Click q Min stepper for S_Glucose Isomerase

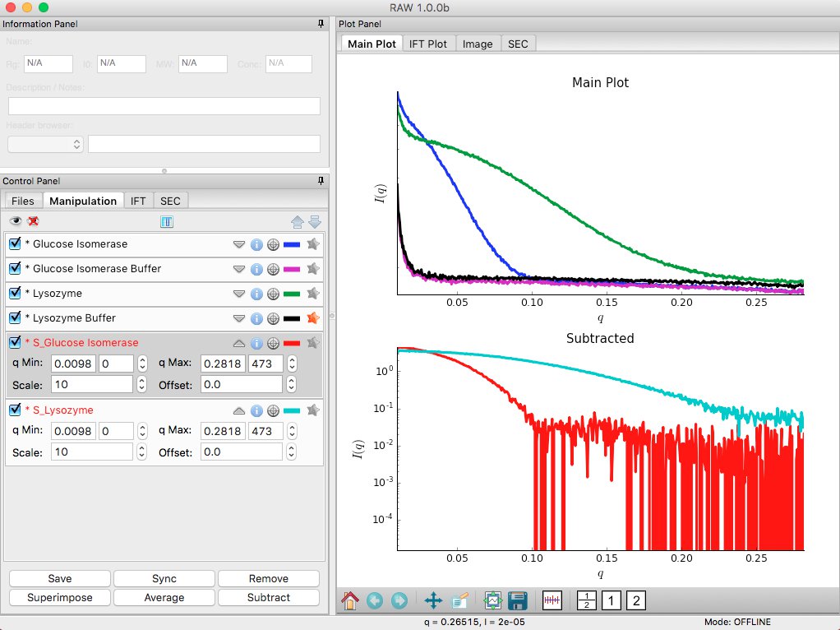pyautogui.click(x=142, y=364)
